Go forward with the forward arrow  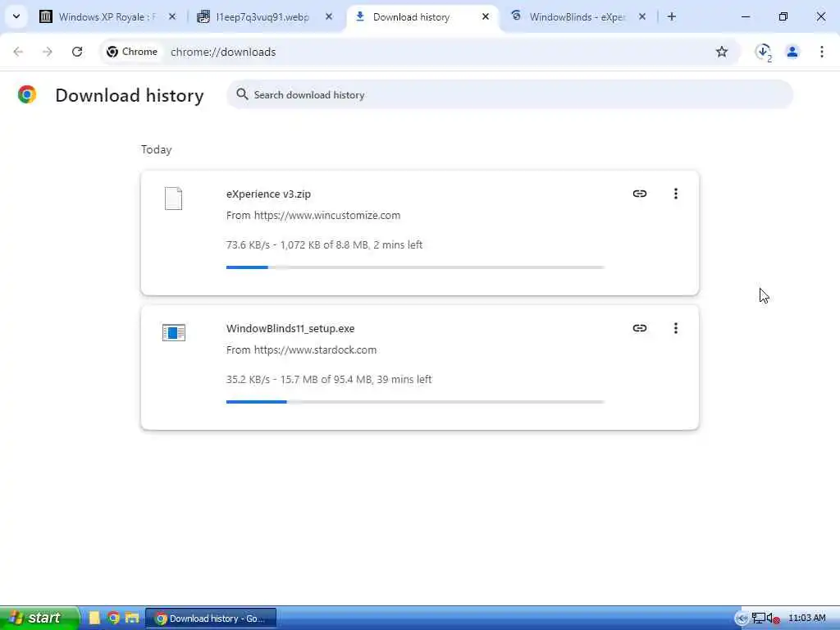[x=48, y=52]
